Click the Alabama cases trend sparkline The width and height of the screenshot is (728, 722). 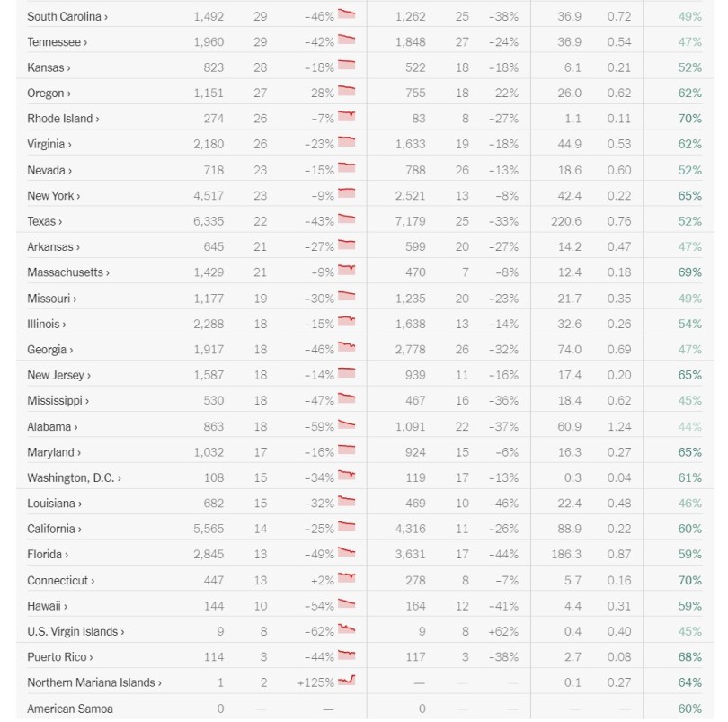coord(347,425)
